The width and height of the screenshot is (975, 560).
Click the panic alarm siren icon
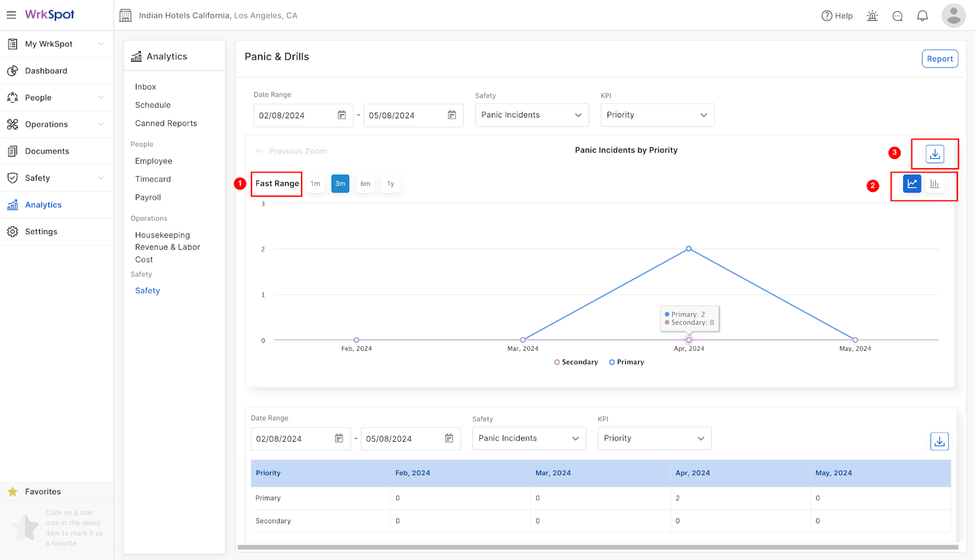pos(873,16)
